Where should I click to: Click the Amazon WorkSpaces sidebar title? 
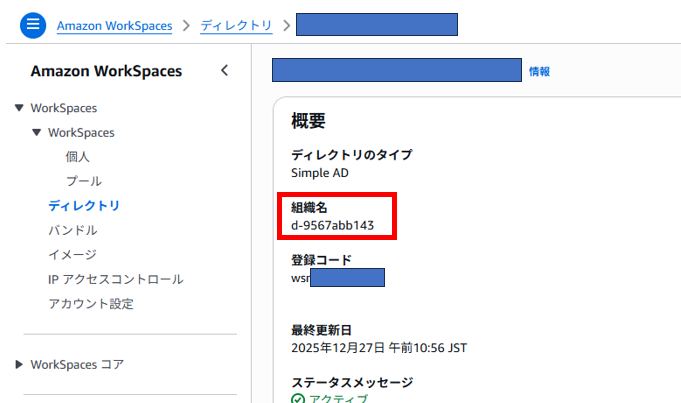pyautogui.click(x=106, y=71)
